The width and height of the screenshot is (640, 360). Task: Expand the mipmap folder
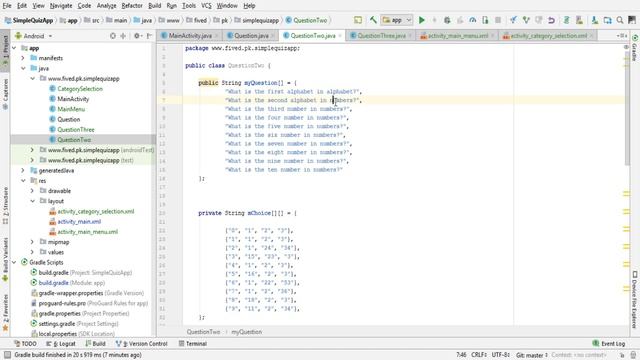pos(32,242)
